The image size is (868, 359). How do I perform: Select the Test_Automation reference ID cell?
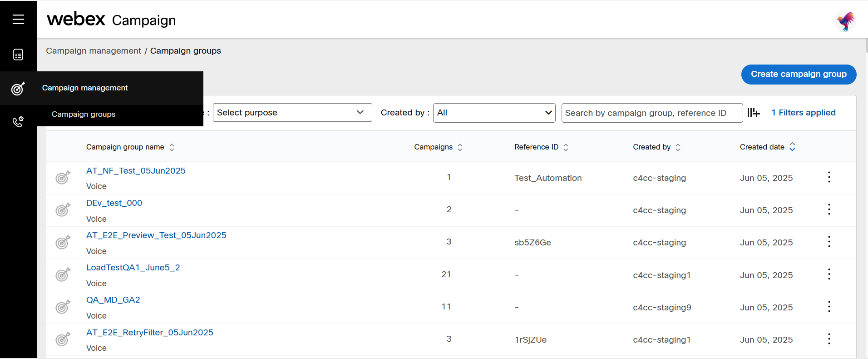[548, 178]
